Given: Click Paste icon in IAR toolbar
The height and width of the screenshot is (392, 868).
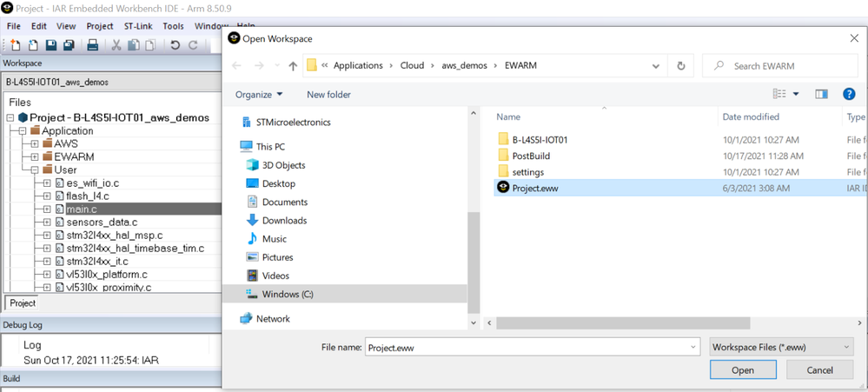Looking at the screenshot, I should pyautogui.click(x=150, y=45).
